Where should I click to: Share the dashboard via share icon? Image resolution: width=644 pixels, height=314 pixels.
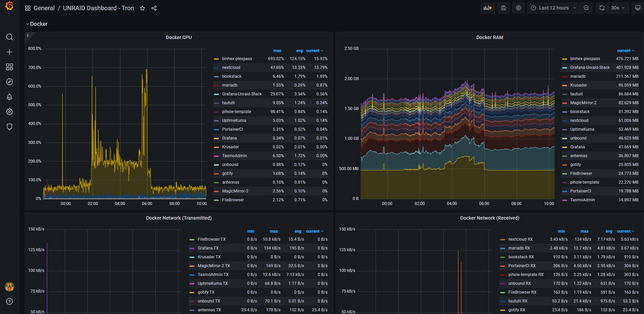pos(154,8)
